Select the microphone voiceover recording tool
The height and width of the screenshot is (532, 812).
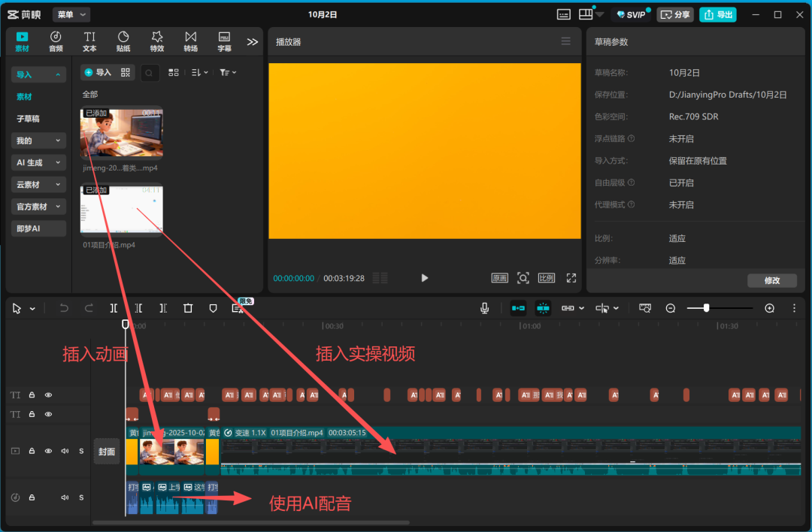point(484,308)
